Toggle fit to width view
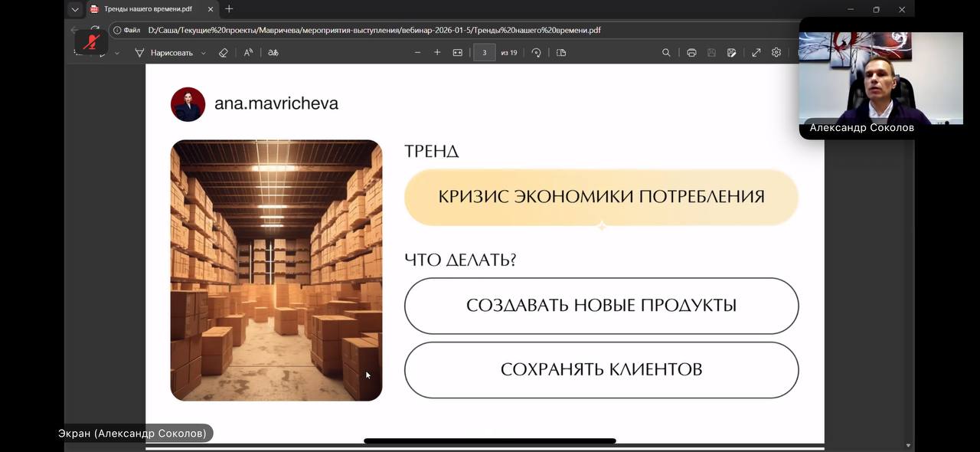The image size is (980, 452). [x=458, y=53]
